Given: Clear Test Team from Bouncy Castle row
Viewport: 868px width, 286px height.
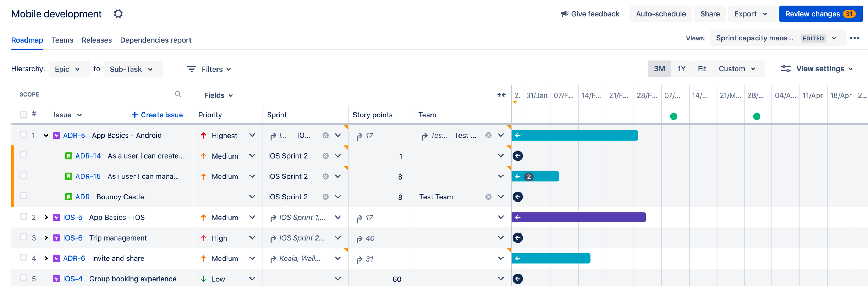Looking at the screenshot, I should pos(489,197).
